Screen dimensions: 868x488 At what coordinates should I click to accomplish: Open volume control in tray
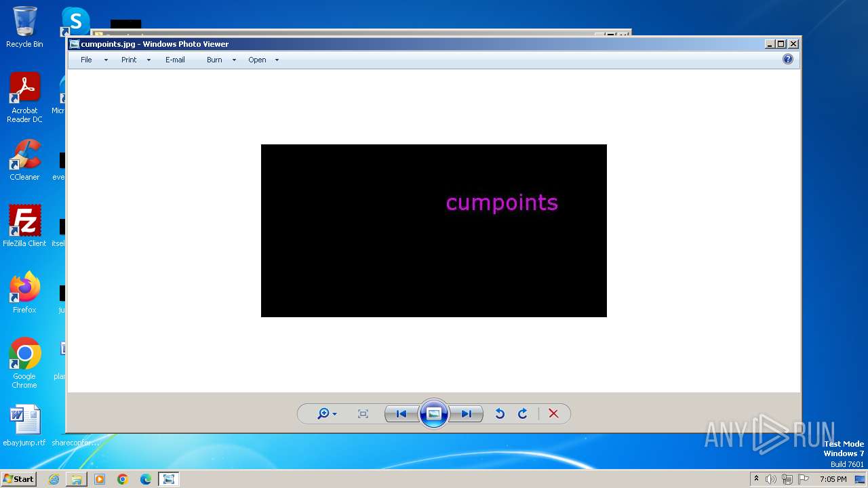coord(771,479)
